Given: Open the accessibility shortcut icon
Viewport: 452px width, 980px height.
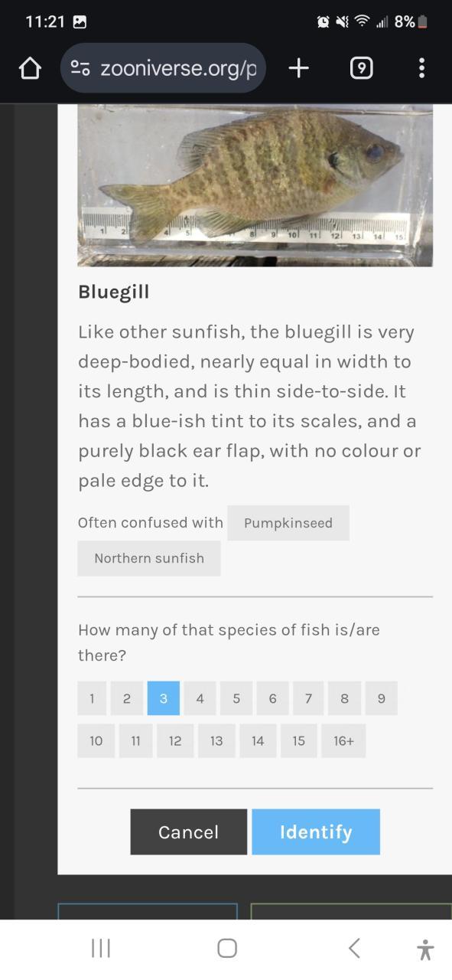Looking at the screenshot, I should click(425, 949).
